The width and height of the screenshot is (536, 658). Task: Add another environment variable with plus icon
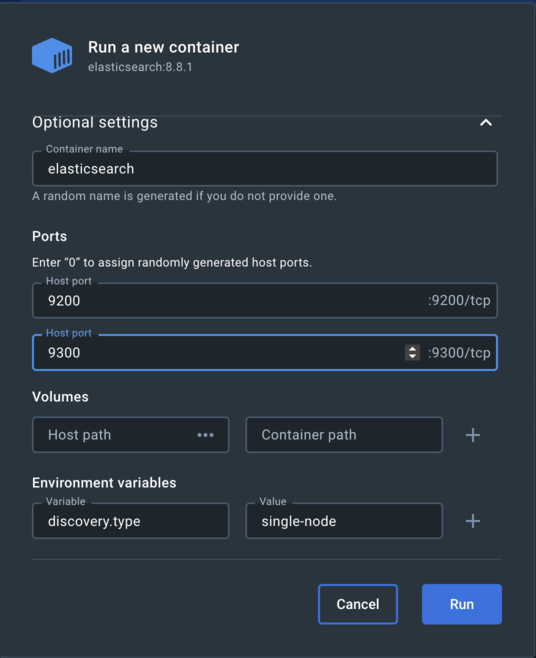click(x=473, y=521)
